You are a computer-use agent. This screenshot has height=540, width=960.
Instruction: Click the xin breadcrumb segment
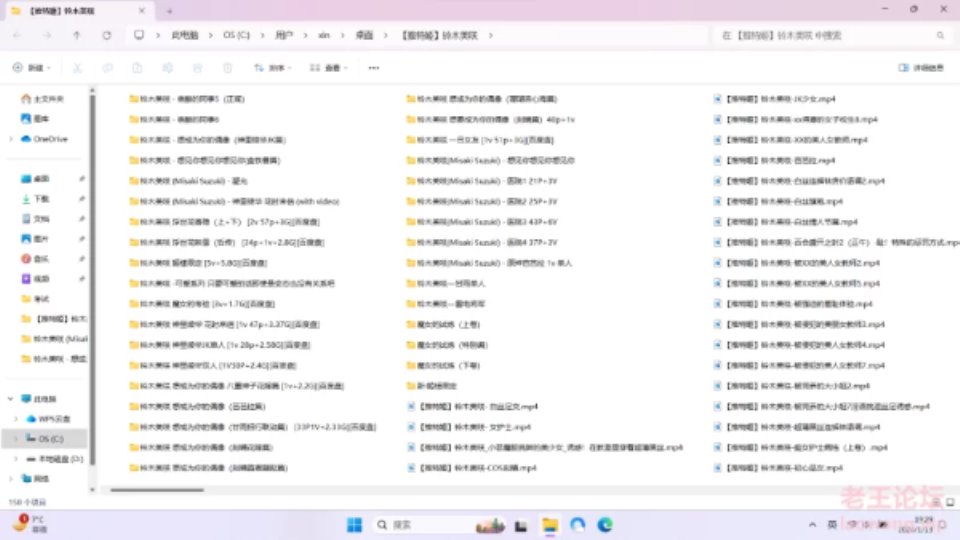point(324,36)
